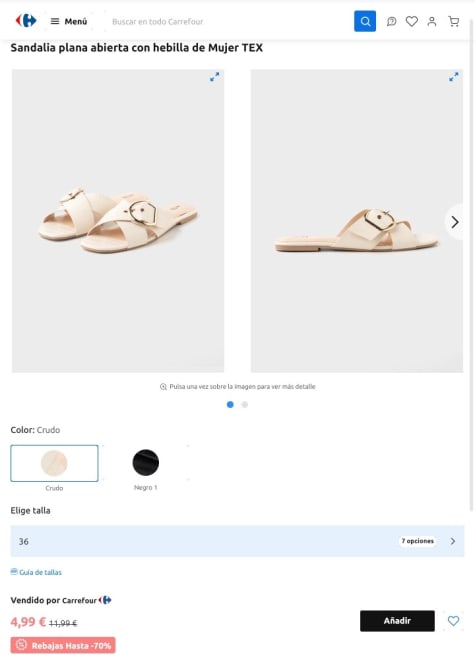This screenshot has height=658, width=475.
Task: Select the first carousel dot
Action: 230,405
